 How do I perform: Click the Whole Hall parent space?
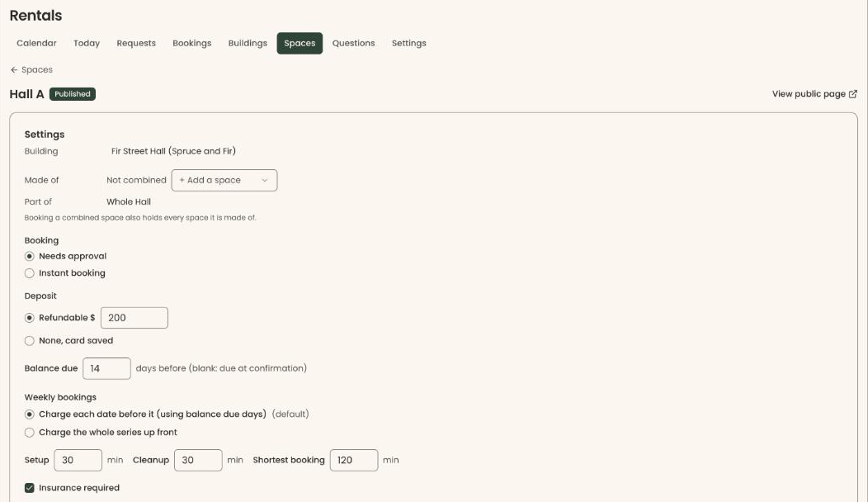(129, 202)
